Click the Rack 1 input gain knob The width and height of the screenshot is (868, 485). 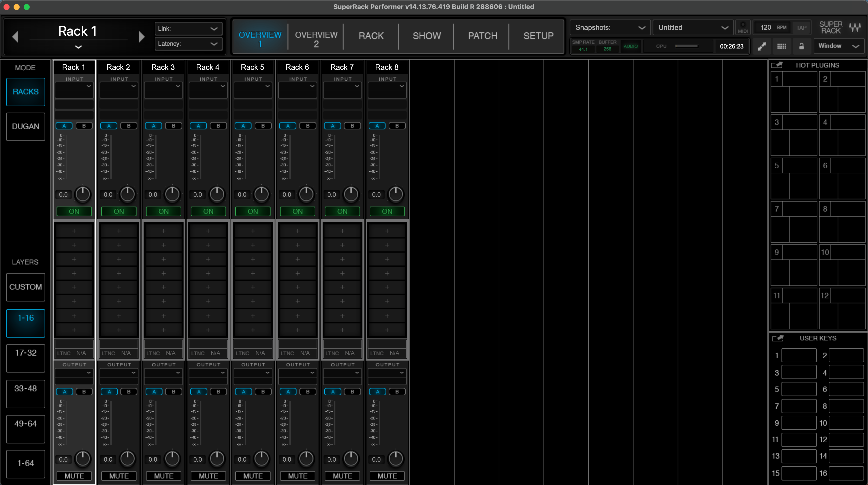[83, 194]
